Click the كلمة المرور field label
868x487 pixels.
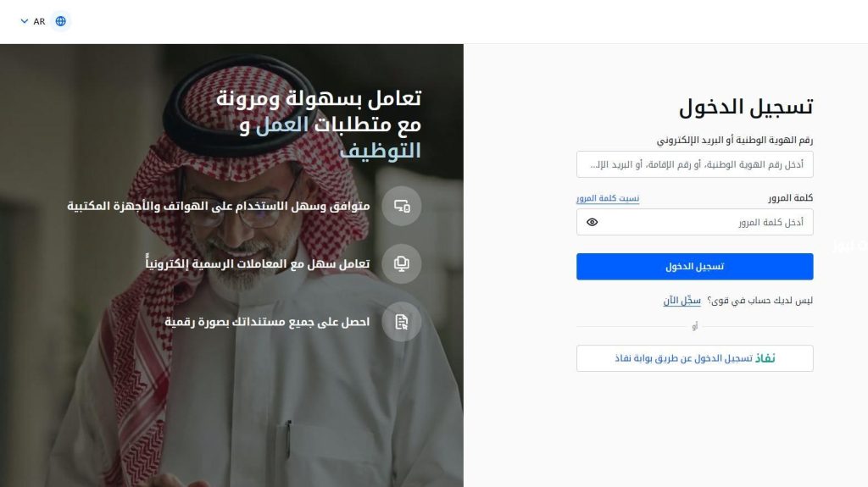tap(791, 198)
